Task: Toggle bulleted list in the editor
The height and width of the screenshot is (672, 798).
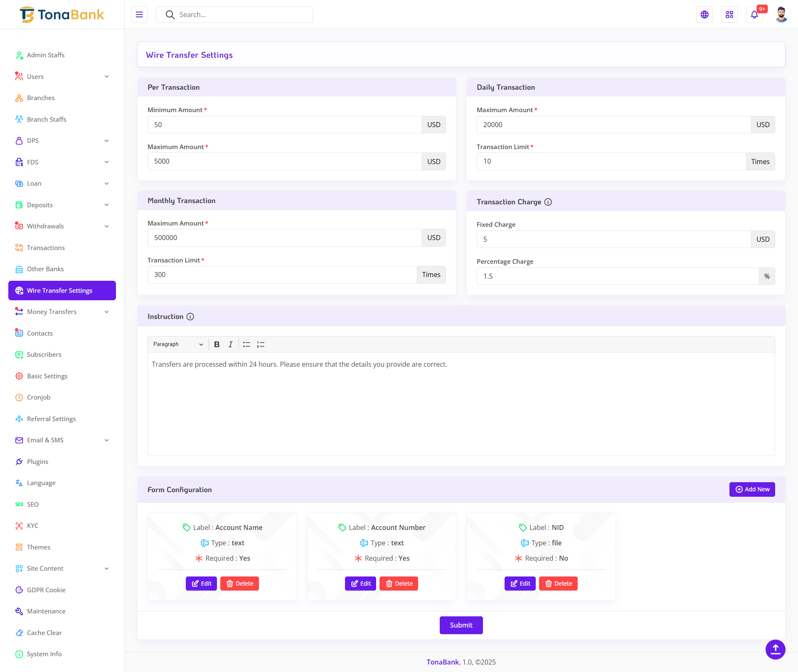Action: click(246, 344)
